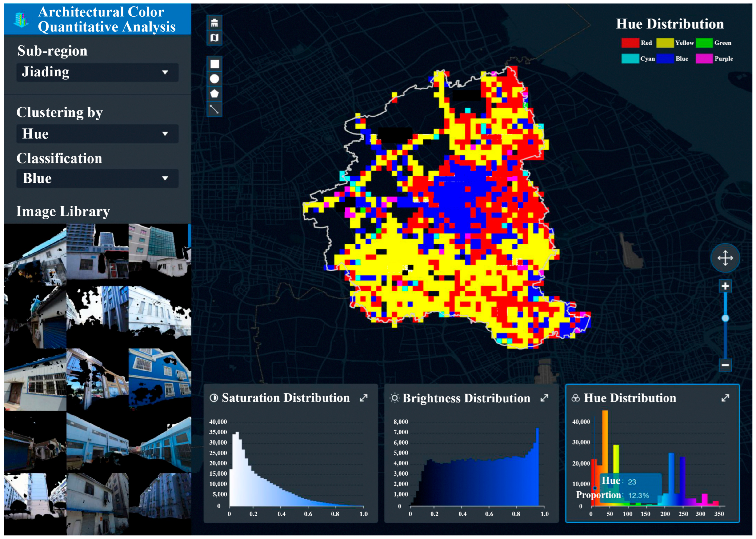This screenshot has height=539, width=756.
Task: Select the line drawing tool
Action: coord(214,109)
